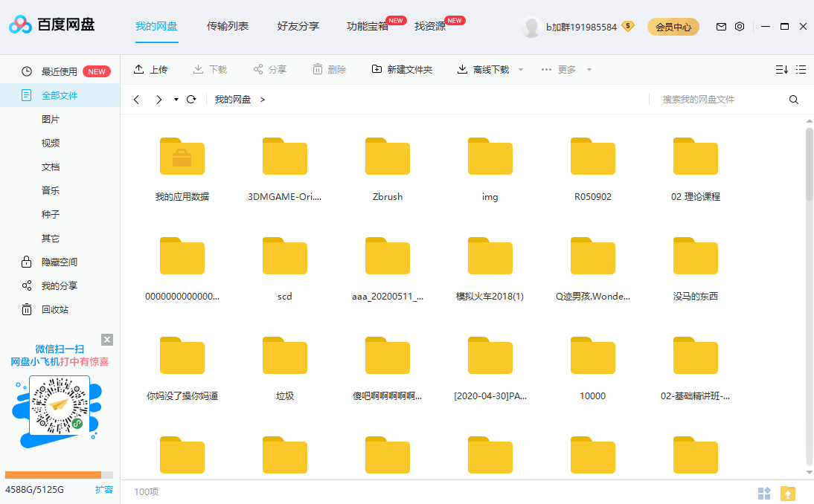
Task: Click the search magnifier icon
Action: [x=794, y=100]
